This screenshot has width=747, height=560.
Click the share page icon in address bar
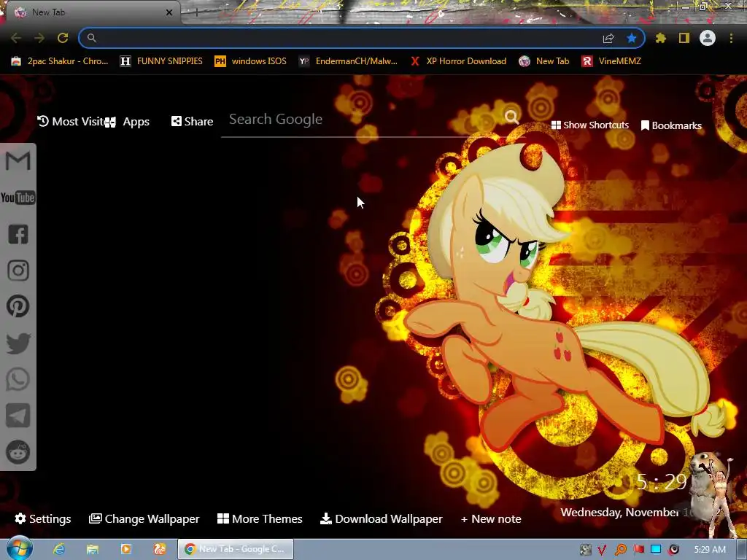(x=608, y=38)
